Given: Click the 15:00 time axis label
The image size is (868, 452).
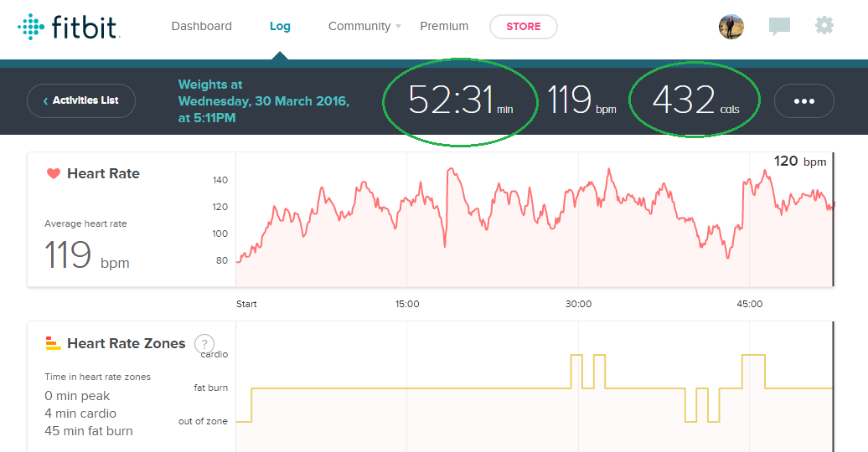Looking at the screenshot, I should 407,304.
